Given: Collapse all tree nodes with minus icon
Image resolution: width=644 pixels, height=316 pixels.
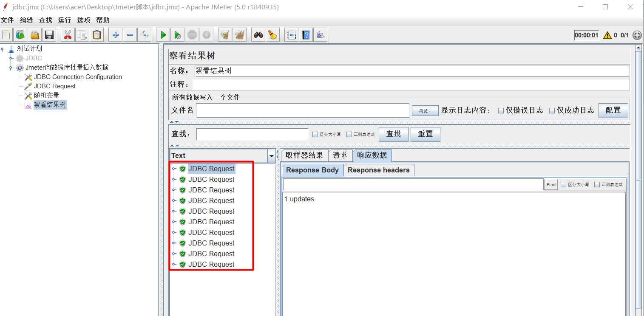Looking at the screenshot, I should coord(130,35).
